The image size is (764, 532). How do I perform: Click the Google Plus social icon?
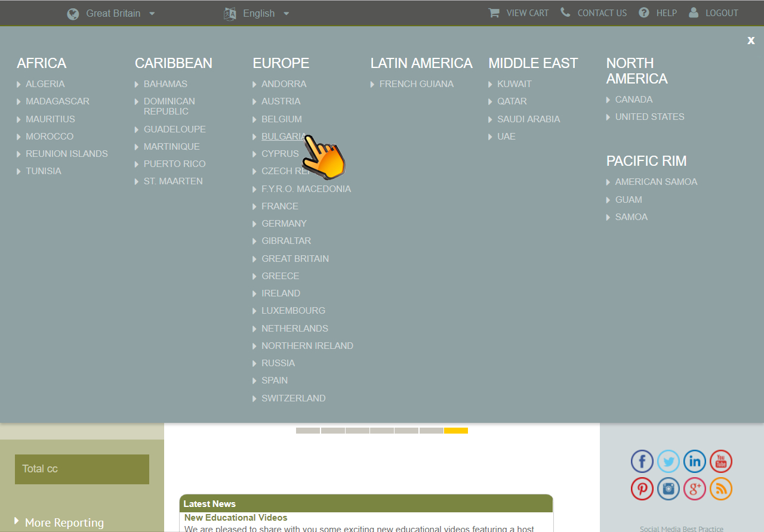(695, 489)
